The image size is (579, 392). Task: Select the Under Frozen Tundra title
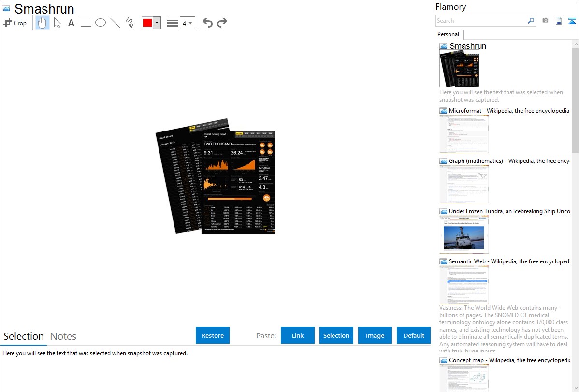point(509,211)
